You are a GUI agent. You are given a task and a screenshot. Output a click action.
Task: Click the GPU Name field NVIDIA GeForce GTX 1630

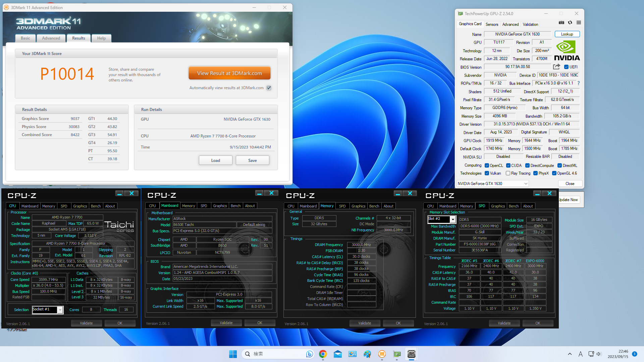tap(517, 34)
